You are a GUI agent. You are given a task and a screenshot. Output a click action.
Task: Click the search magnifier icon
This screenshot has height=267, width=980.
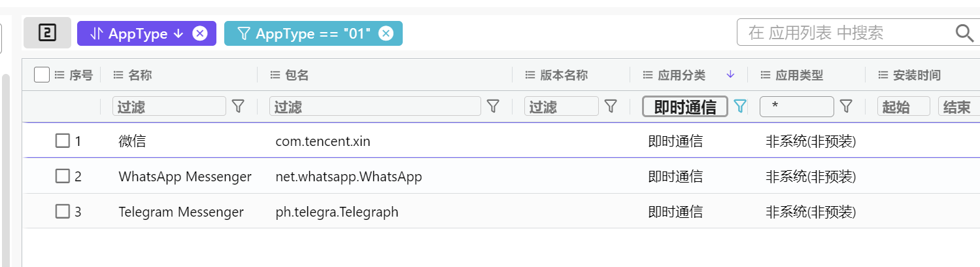(x=964, y=33)
